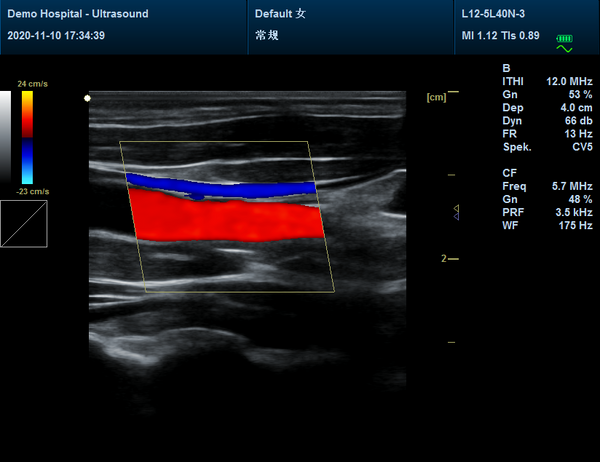Click the yellow focus position triangle marker
The image size is (600, 462).
click(455, 209)
